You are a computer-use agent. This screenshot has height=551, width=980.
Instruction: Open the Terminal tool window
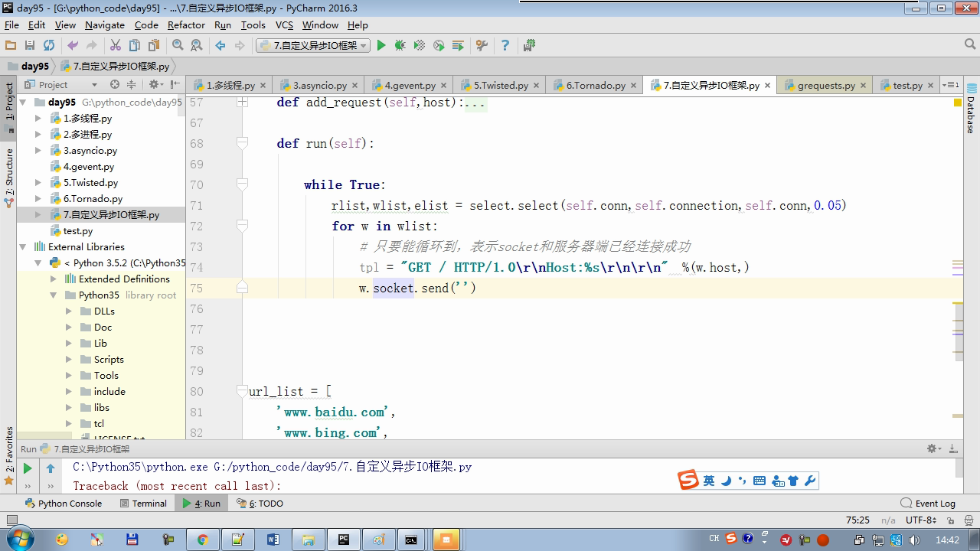[x=143, y=504]
